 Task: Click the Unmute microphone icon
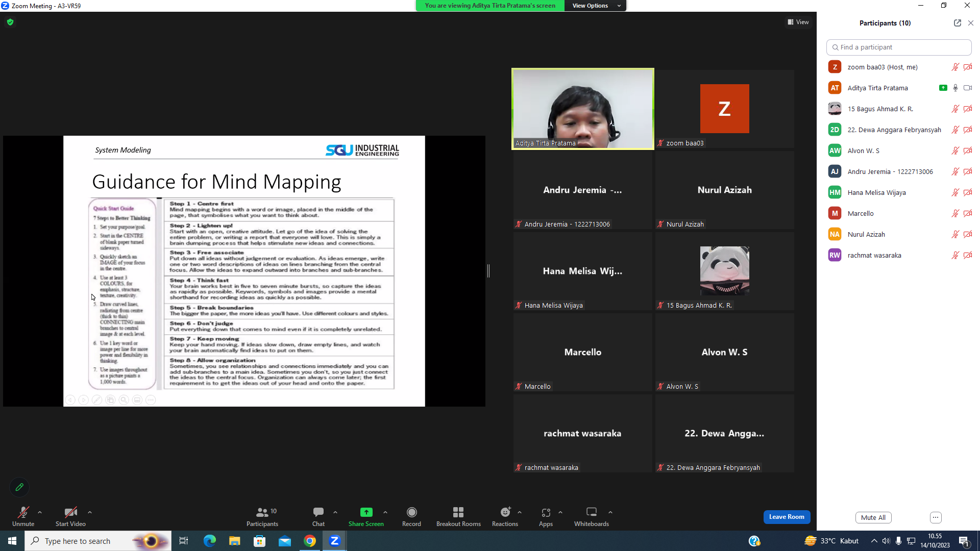pyautogui.click(x=23, y=512)
